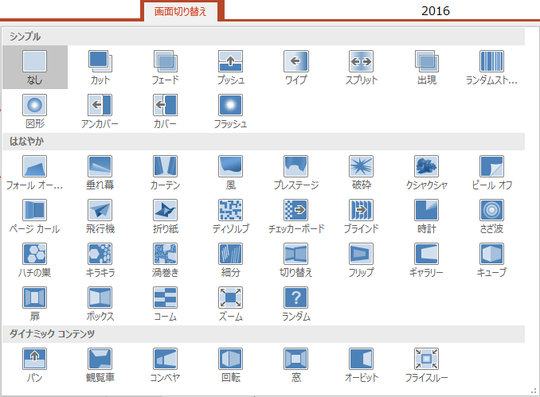The width and height of the screenshot is (540, 397).
Task: Select the さざ波 transition
Action: [x=491, y=216]
